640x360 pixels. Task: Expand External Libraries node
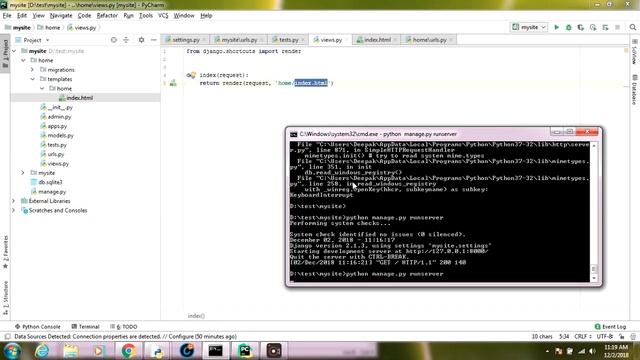[x=13, y=201]
